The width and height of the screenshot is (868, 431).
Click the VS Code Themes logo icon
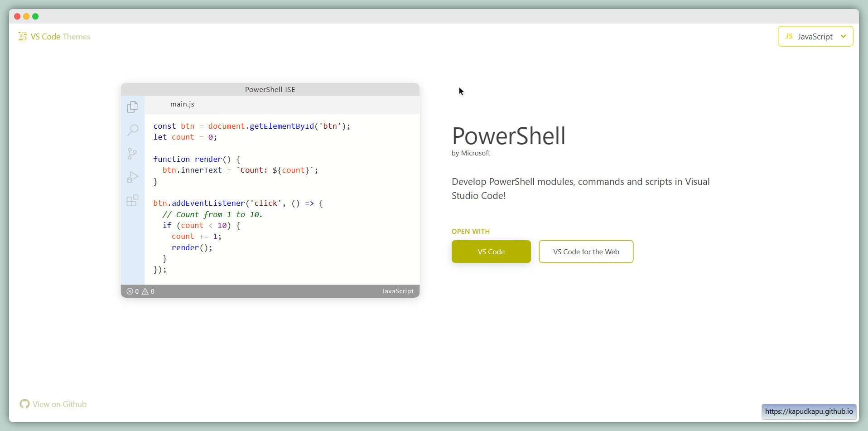23,36
